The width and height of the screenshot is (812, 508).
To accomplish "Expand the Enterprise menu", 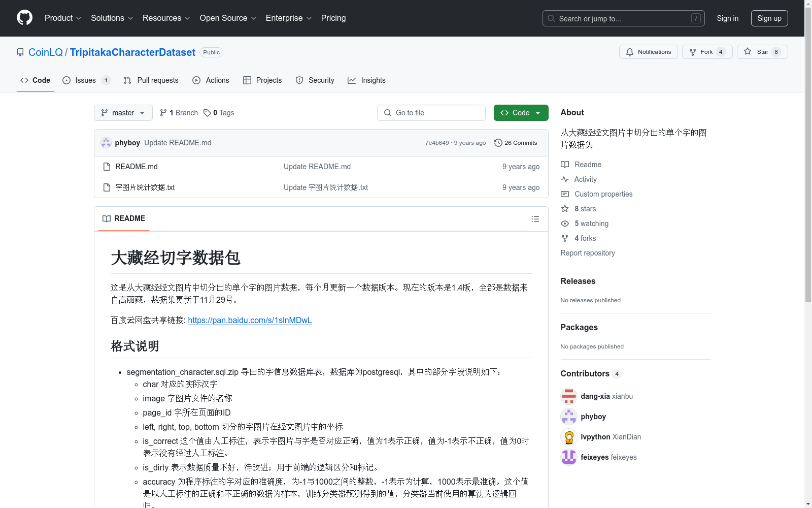I will pos(289,18).
